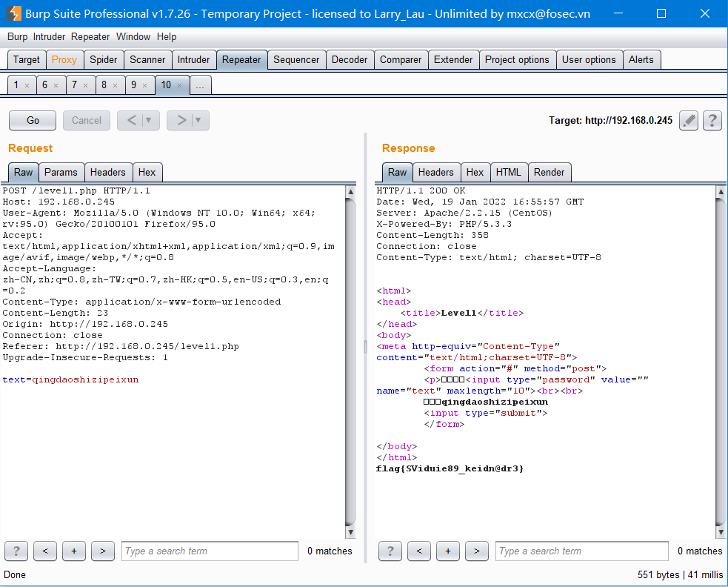The height and width of the screenshot is (587, 728).
Task: Switch to the Intruder tool tab
Action: (x=193, y=60)
